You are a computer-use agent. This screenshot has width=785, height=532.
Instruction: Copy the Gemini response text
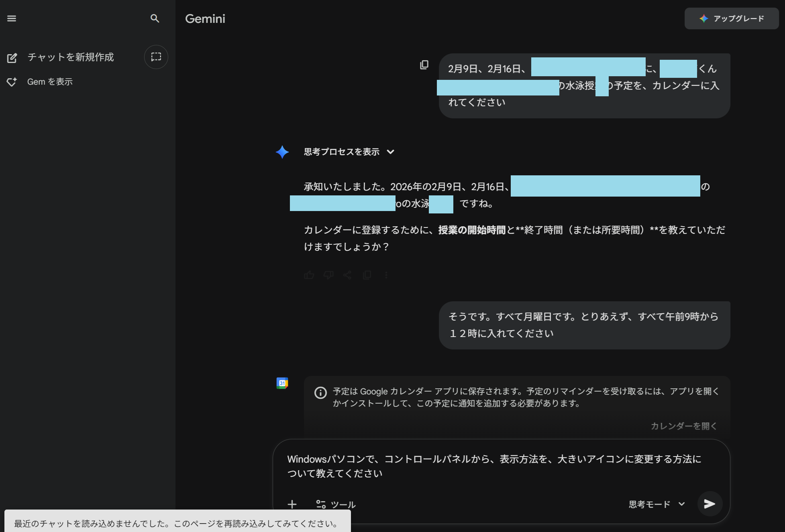click(x=367, y=275)
